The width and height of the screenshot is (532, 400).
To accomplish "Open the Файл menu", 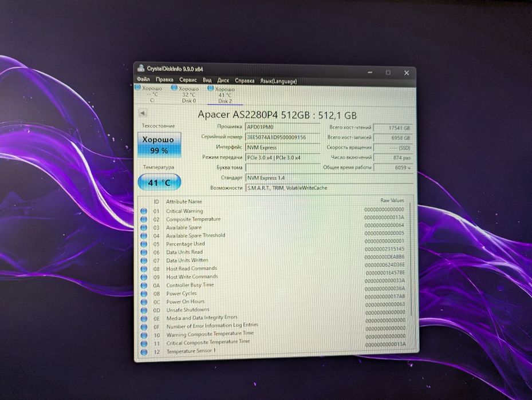I will click(143, 79).
